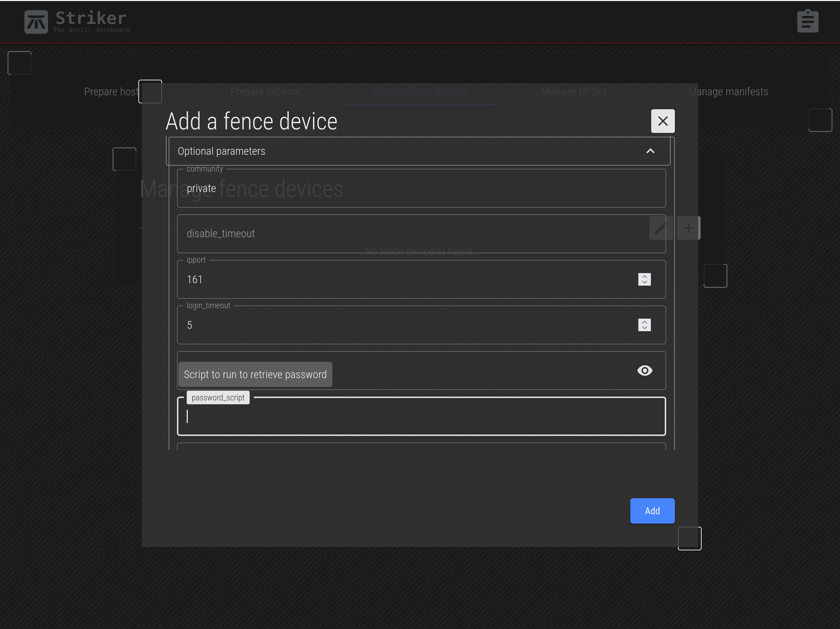Screen dimensions: 840x629
Task: Click the password_script input field
Action: point(421,416)
